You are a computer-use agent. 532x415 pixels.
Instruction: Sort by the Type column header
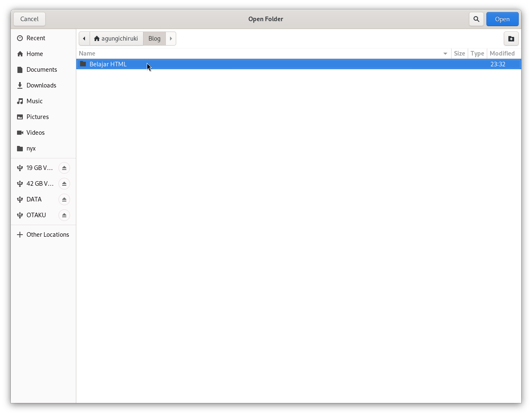pyautogui.click(x=477, y=53)
